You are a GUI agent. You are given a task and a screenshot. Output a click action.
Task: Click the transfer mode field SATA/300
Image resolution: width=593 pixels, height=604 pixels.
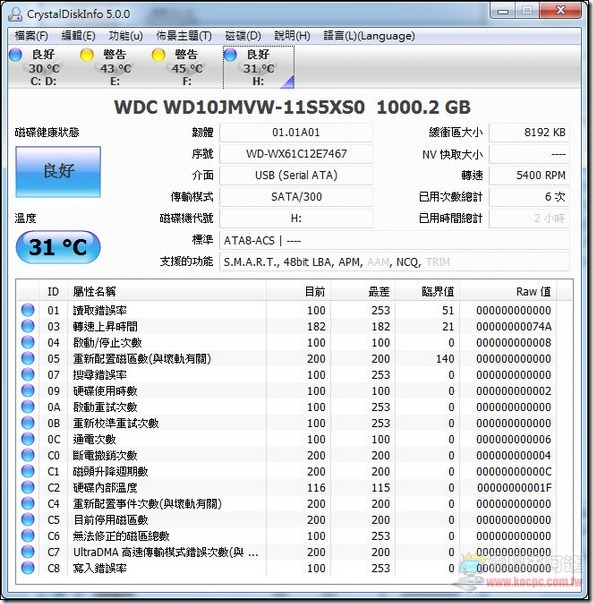coord(296,197)
